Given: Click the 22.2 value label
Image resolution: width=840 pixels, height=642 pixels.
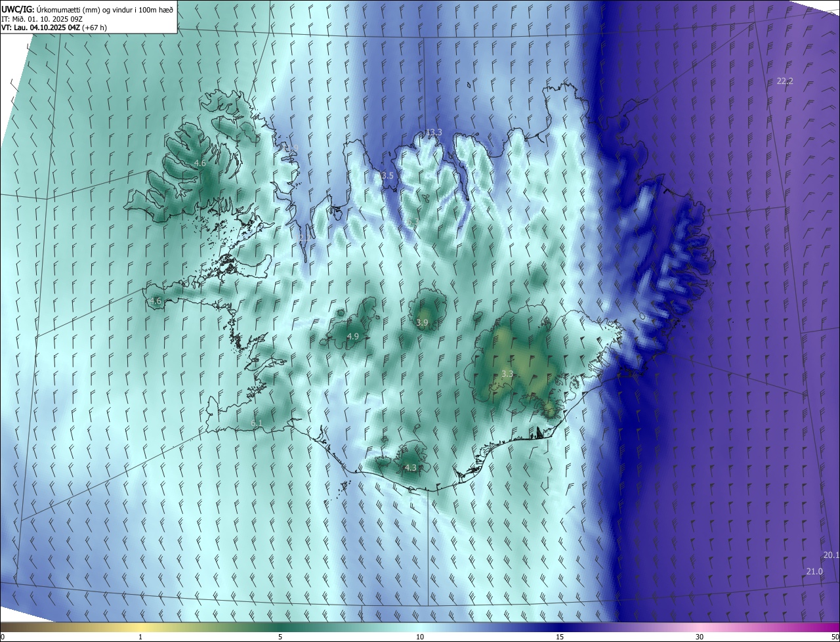Looking at the screenshot, I should pos(785,81).
